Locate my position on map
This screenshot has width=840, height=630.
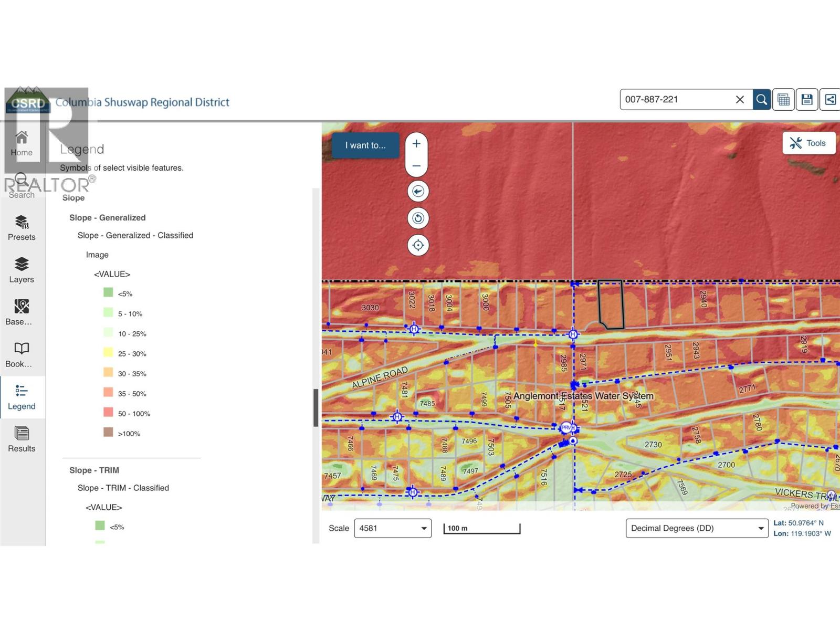418,245
